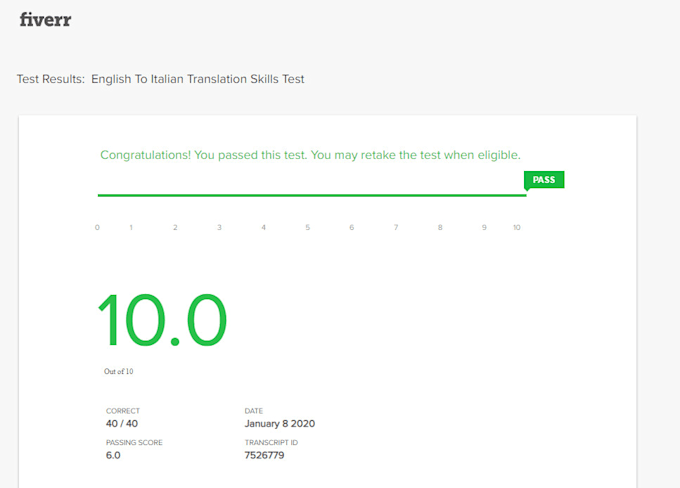Click the TRANSCRIPT ID field label
This screenshot has width=680, height=488.
269,442
